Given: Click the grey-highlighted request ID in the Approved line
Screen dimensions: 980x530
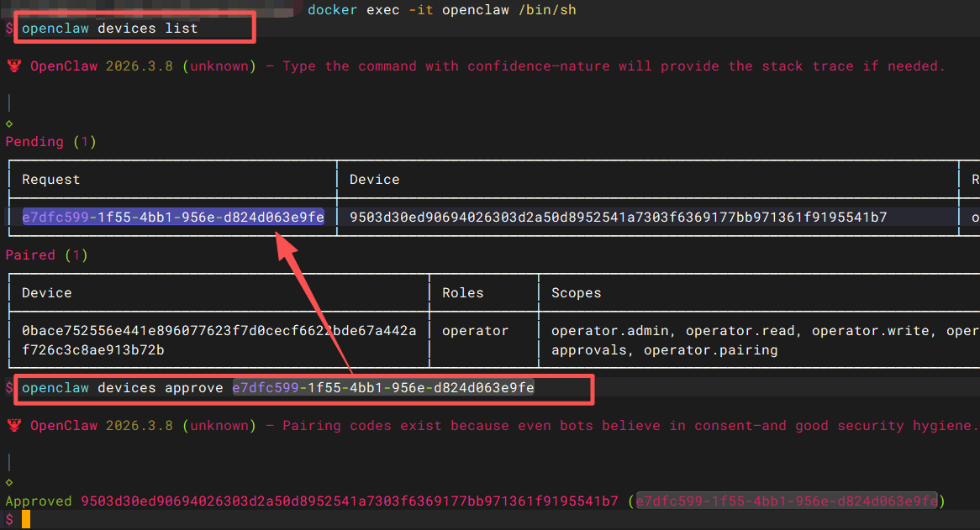Looking at the screenshot, I should tap(786, 501).
